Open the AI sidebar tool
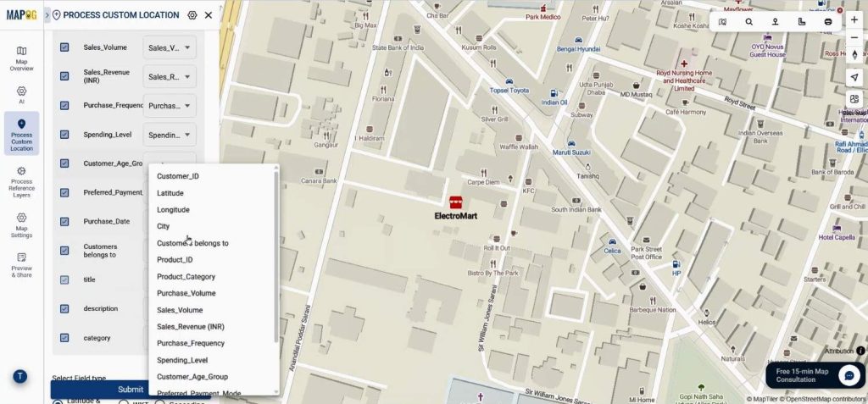 tap(21, 95)
